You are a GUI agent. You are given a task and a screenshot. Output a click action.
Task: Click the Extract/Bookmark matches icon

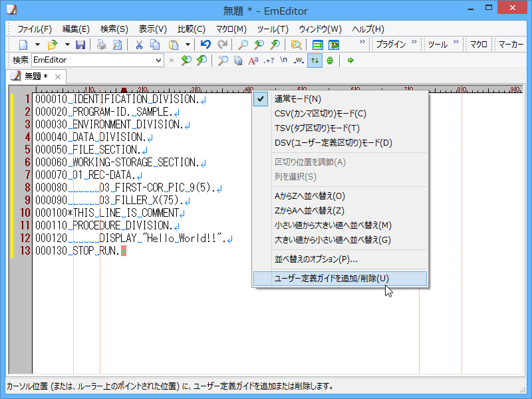(238, 61)
